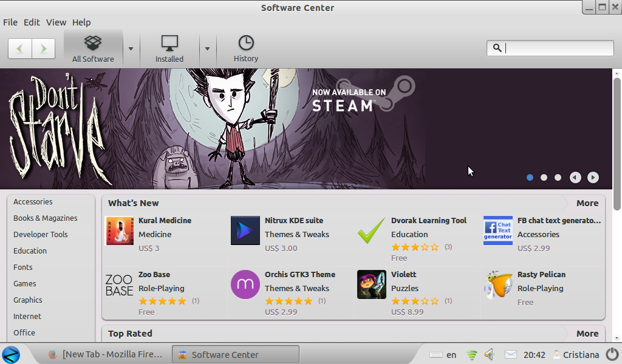Expand the Installed dropdown arrow
This screenshot has width=622, height=364.
pos(207,49)
